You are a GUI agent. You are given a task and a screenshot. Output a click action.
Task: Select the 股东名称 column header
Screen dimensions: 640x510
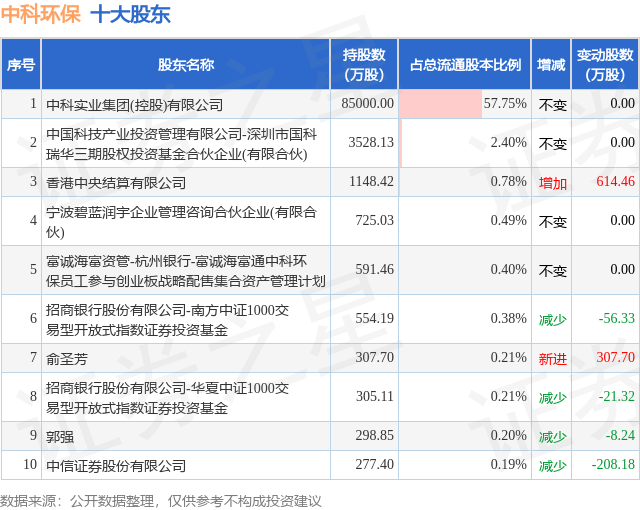tap(186, 64)
